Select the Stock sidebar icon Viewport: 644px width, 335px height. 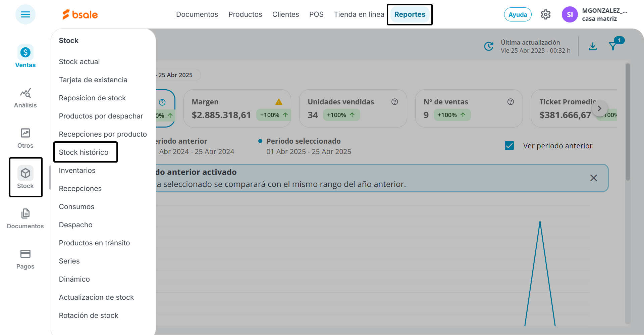pyautogui.click(x=25, y=177)
